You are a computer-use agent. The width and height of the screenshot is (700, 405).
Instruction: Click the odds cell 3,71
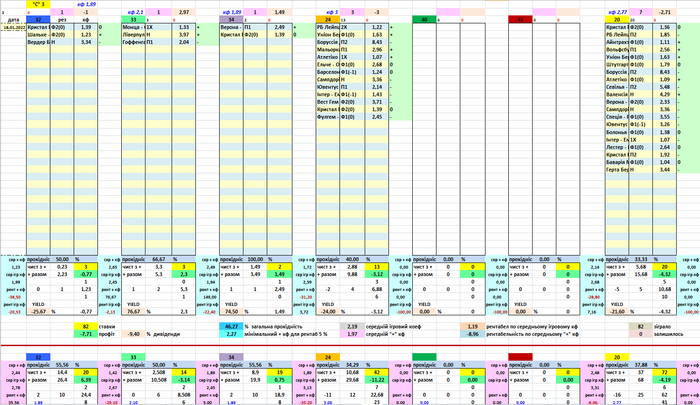376,102
